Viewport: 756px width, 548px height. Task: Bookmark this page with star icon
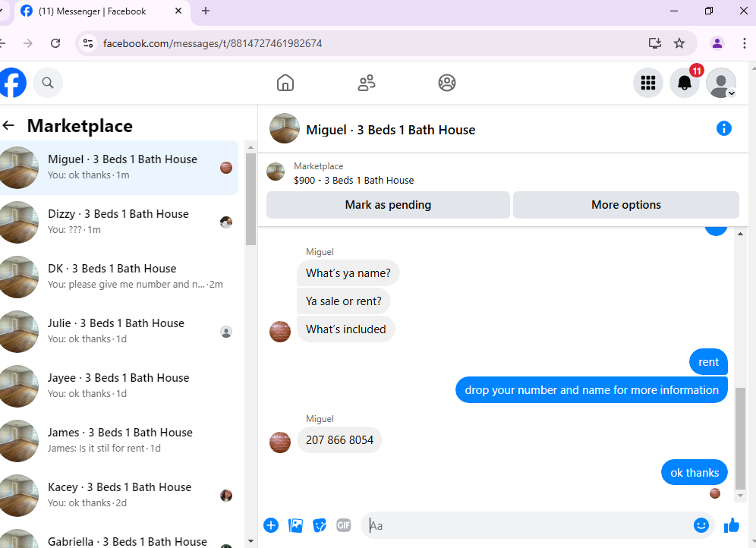(x=679, y=43)
